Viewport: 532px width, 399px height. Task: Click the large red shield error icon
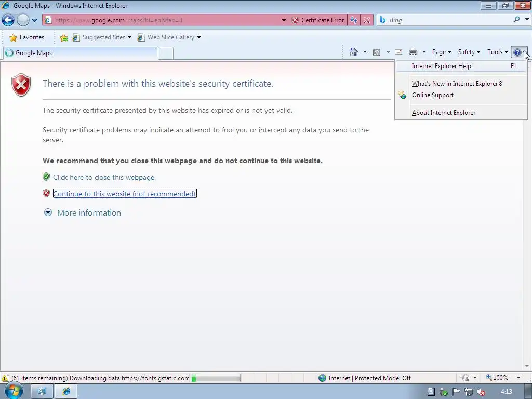click(21, 85)
